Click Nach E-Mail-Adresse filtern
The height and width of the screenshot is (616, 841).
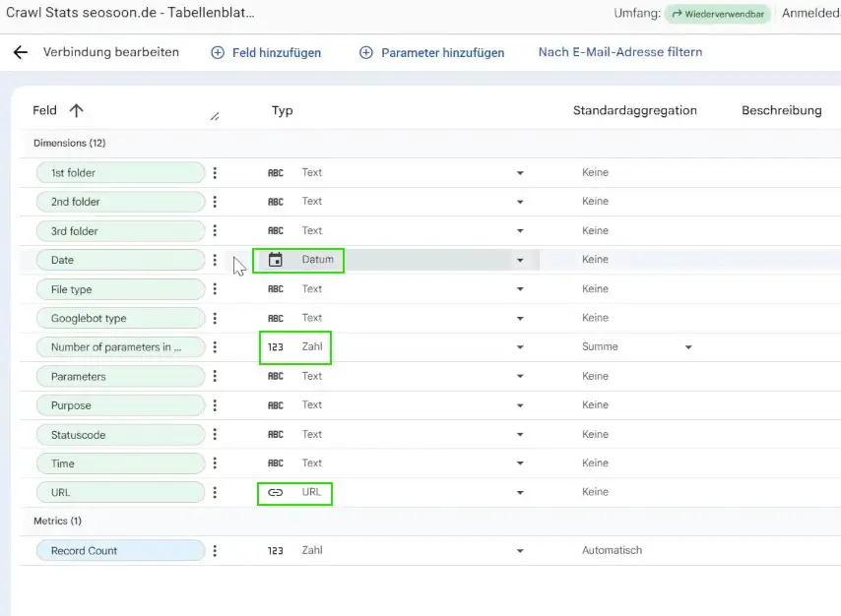(x=619, y=52)
